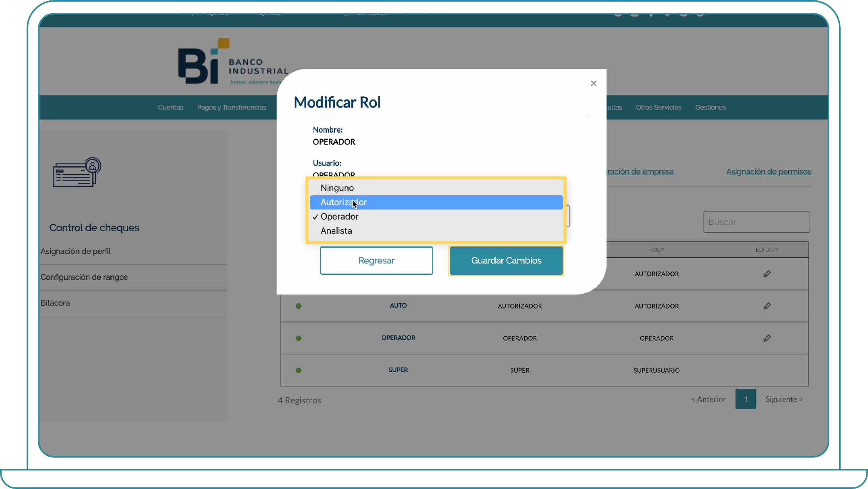Close the Modificar Rol dialog
This screenshot has height=489, width=868.
pos(594,83)
